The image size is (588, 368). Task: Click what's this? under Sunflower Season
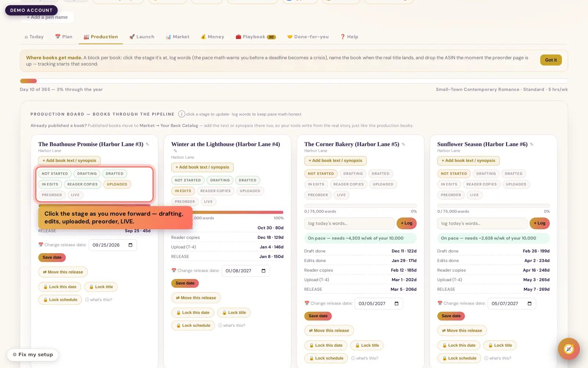498,358
